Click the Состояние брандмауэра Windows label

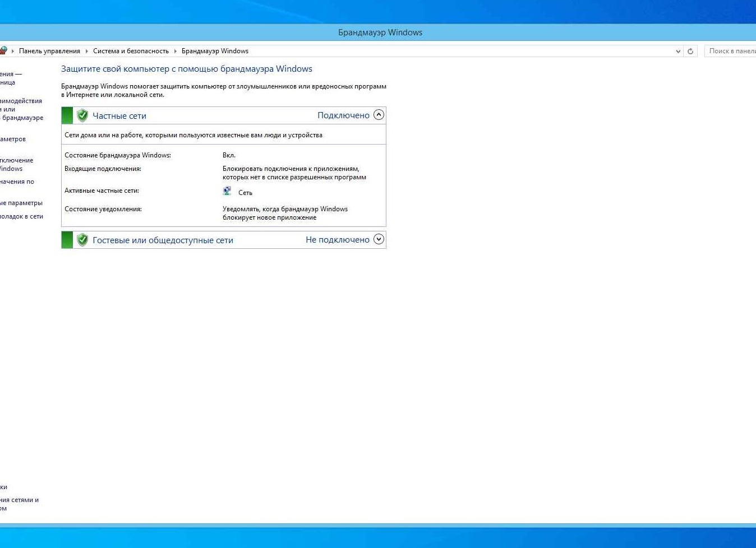118,155
